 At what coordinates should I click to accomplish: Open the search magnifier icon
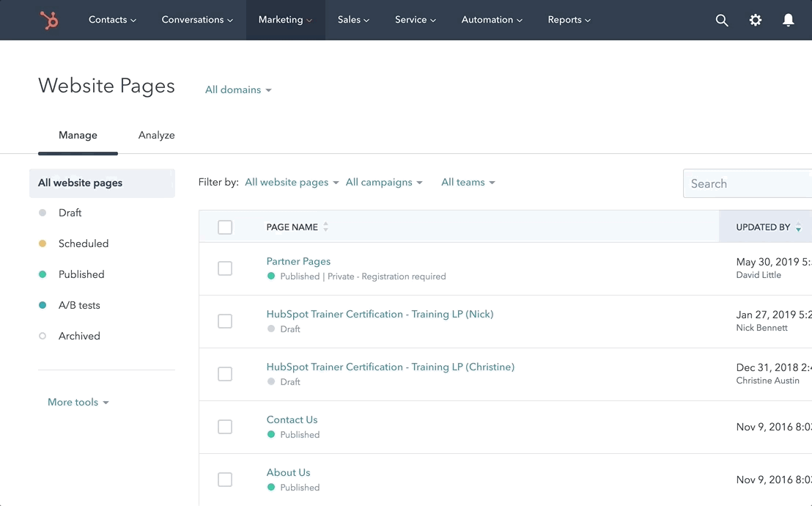point(721,21)
